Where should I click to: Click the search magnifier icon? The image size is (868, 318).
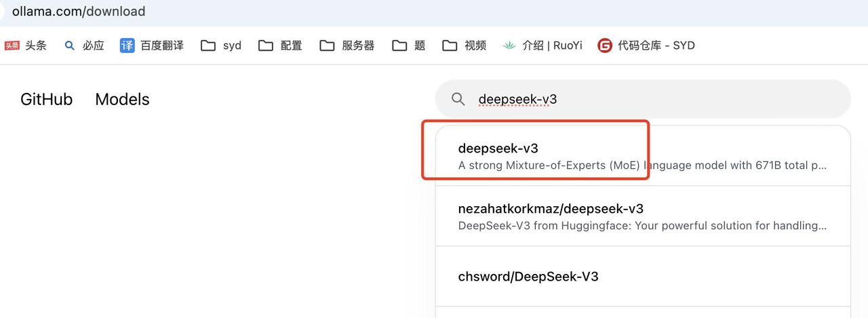[458, 99]
